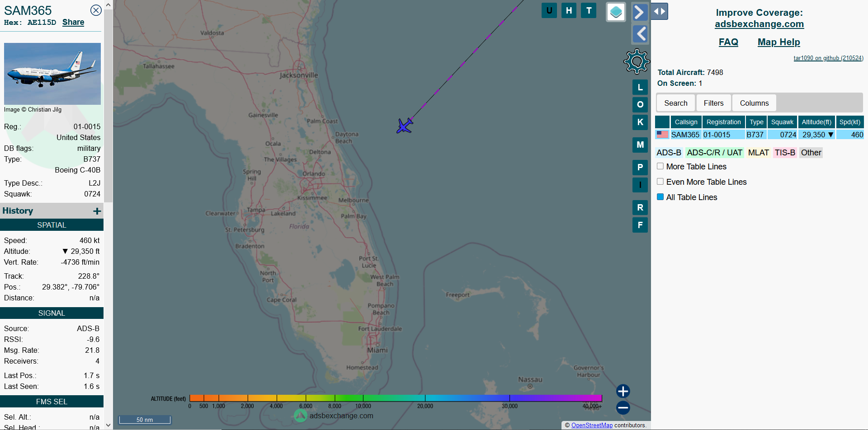Viewport: 868px width, 430px height.
Task: Click the T map toggle button
Action: point(589,10)
